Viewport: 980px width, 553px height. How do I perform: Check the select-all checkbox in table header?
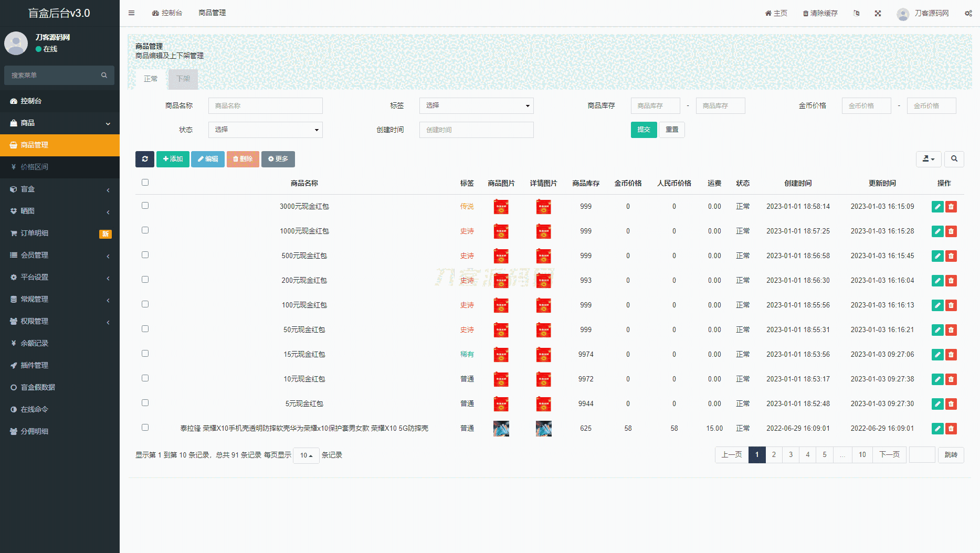click(x=145, y=183)
